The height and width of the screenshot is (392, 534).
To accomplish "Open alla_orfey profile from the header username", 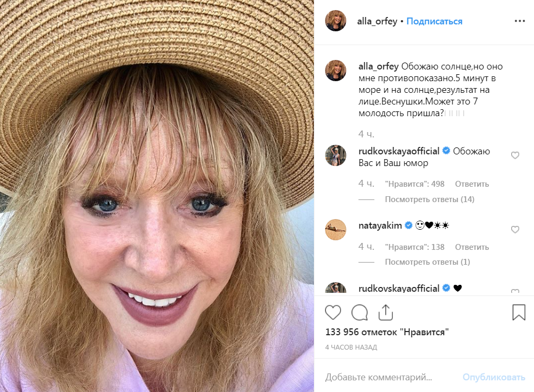I will click(x=377, y=21).
